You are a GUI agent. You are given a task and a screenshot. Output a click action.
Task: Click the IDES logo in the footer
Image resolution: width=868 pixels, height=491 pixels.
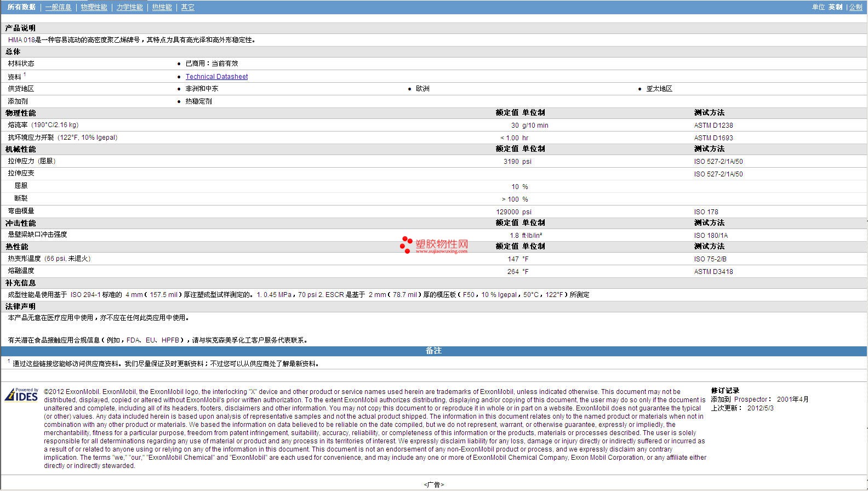click(21, 395)
